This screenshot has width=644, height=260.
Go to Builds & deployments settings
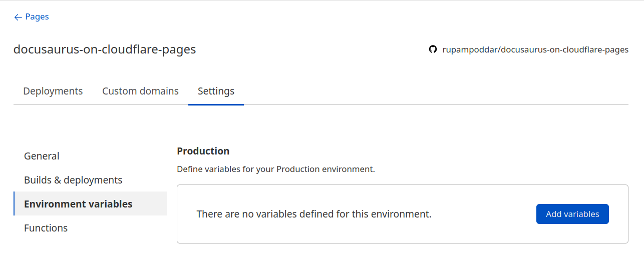pyautogui.click(x=73, y=180)
